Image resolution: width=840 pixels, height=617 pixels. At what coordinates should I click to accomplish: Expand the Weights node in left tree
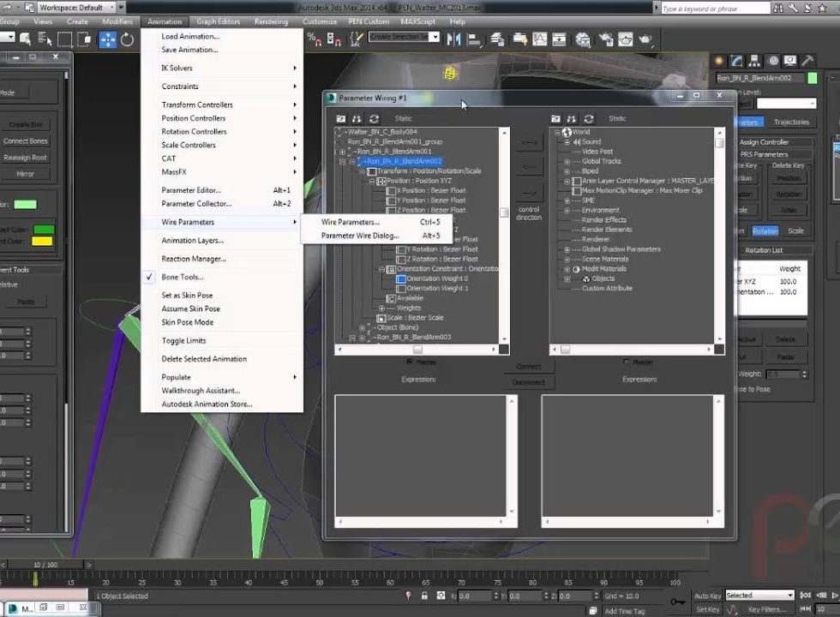click(381, 308)
